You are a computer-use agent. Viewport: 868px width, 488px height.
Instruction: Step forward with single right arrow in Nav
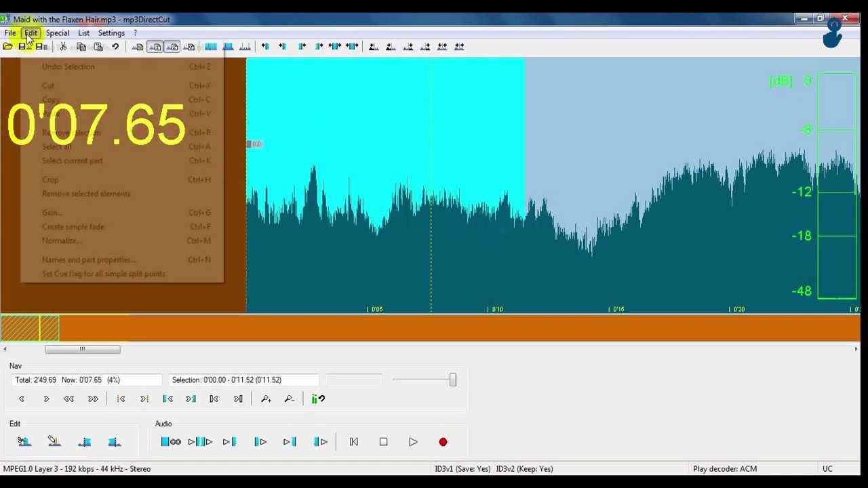click(x=46, y=399)
